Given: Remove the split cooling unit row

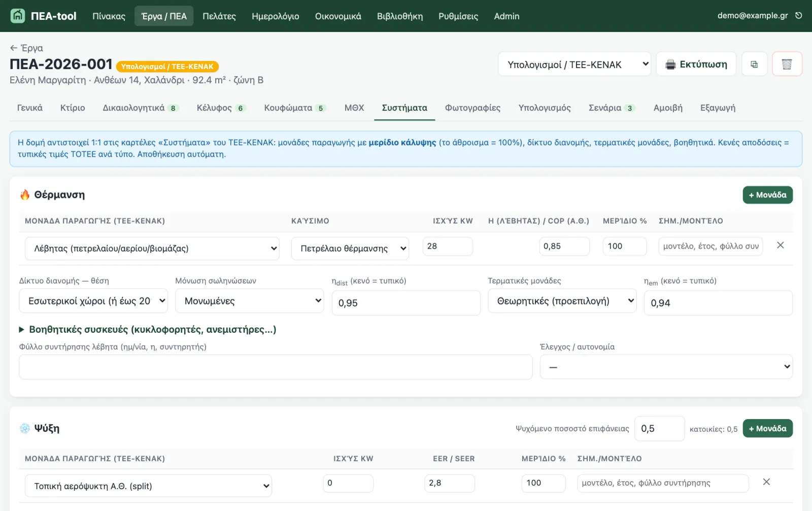Looking at the screenshot, I should pyautogui.click(x=766, y=482).
